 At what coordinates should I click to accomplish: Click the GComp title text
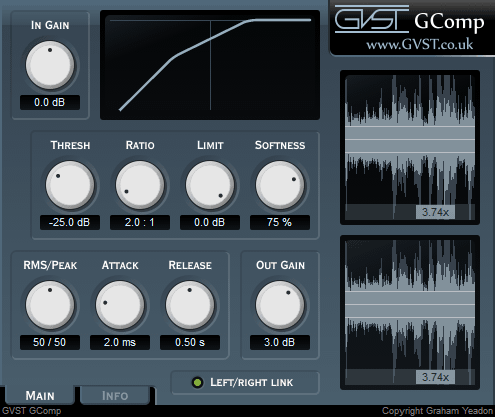pos(449,22)
